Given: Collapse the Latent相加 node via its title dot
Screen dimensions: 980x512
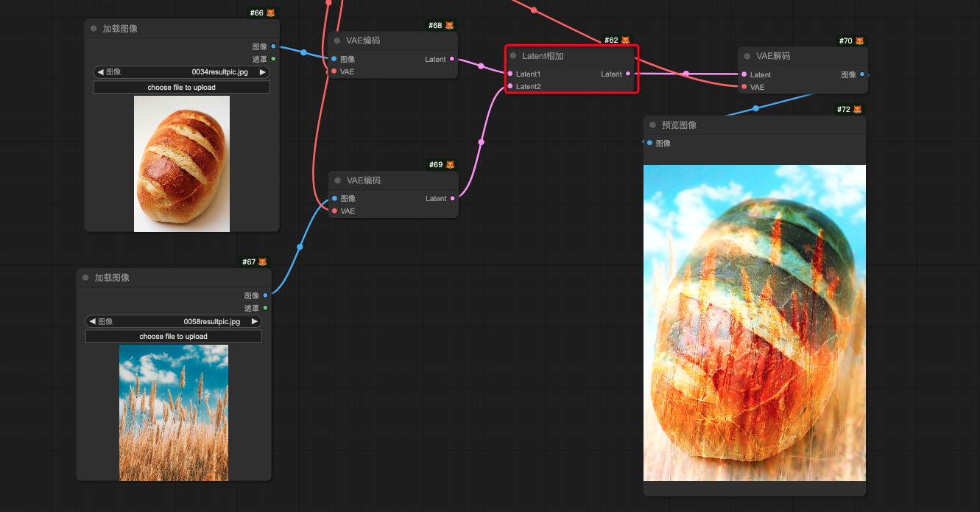Looking at the screenshot, I should pyautogui.click(x=513, y=56).
